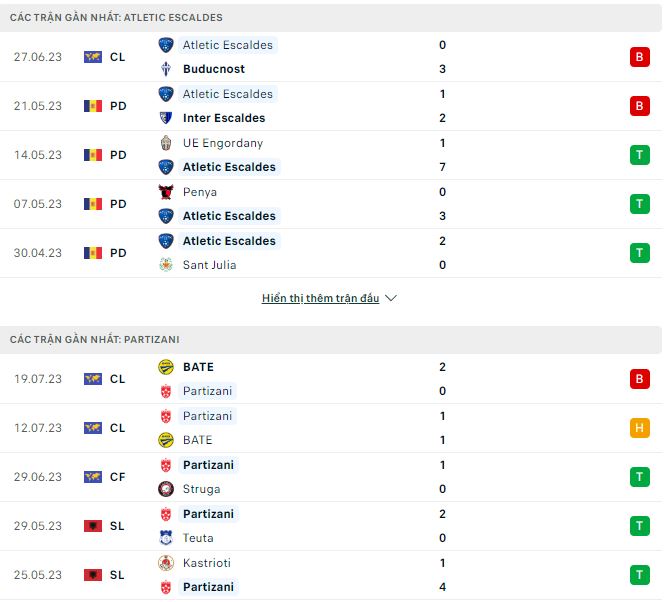
Task: Click the Inter Escaldes team crest
Action: (166, 118)
